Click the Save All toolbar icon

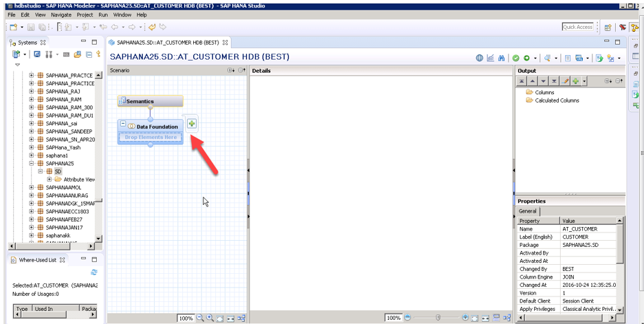click(42, 27)
